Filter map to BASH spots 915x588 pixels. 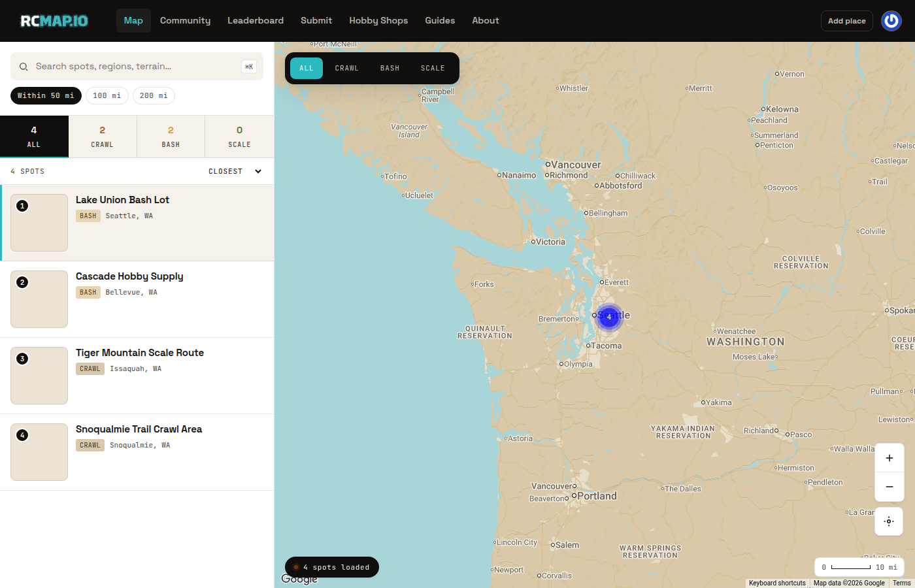click(x=390, y=68)
